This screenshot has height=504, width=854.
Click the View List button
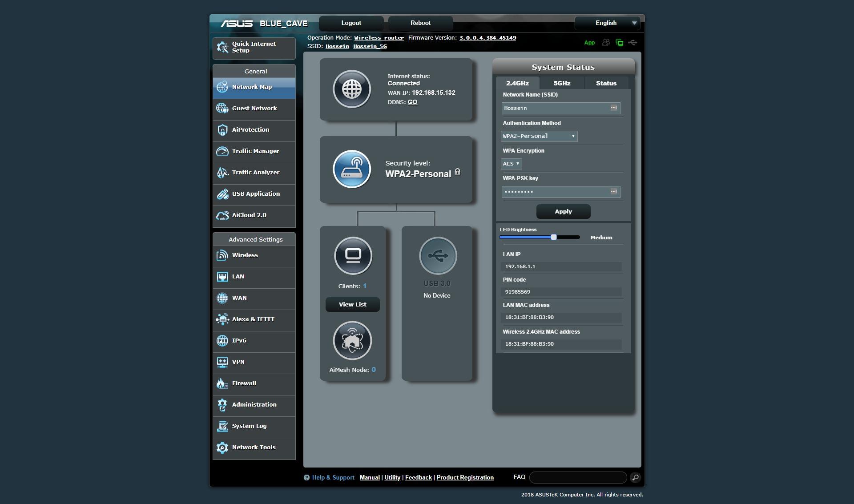point(352,304)
